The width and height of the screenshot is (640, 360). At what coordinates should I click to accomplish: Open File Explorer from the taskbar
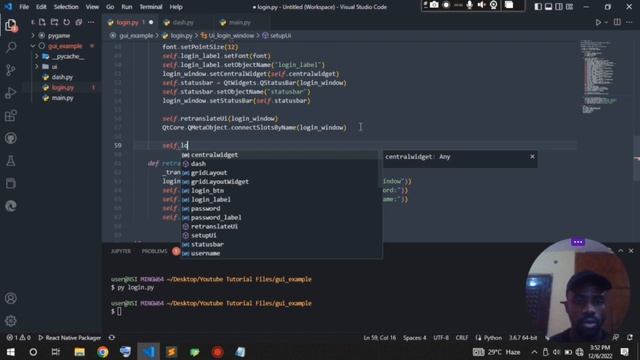[80, 352]
